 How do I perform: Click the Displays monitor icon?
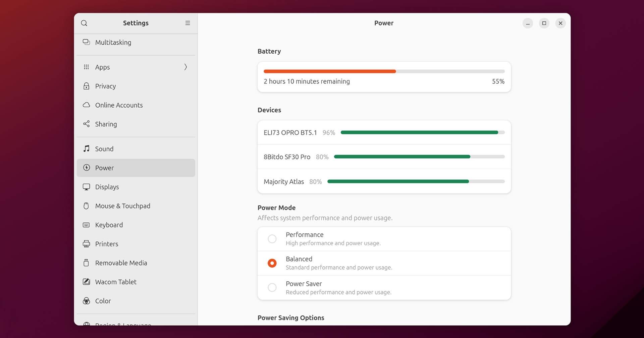click(x=86, y=187)
